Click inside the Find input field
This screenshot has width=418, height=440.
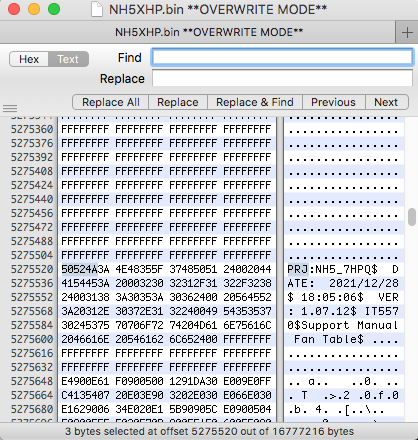[x=282, y=57]
